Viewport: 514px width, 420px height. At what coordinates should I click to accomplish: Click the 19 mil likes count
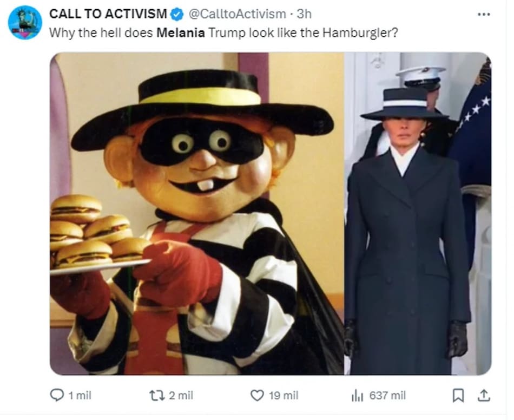click(x=284, y=396)
